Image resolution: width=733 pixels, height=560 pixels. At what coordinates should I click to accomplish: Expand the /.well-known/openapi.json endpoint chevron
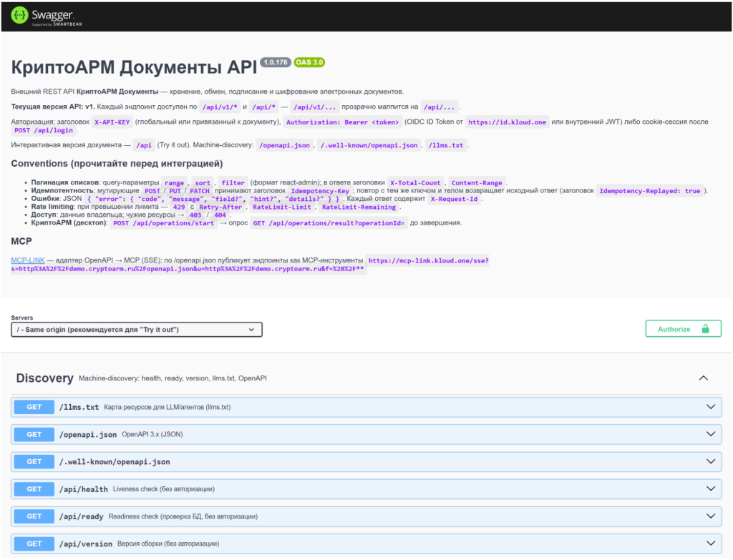coord(711,461)
